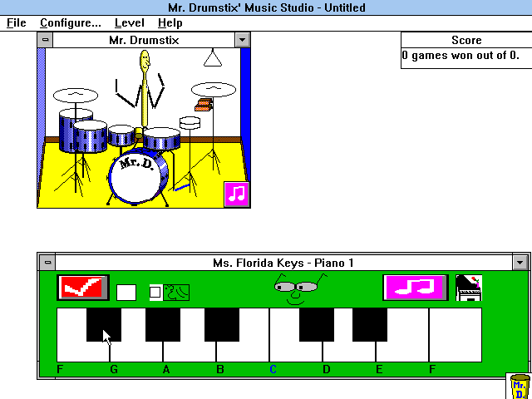The width and height of the screenshot is (532, 399).
Task: Click the A note label below keyboard
Action: tap(166, 369)
